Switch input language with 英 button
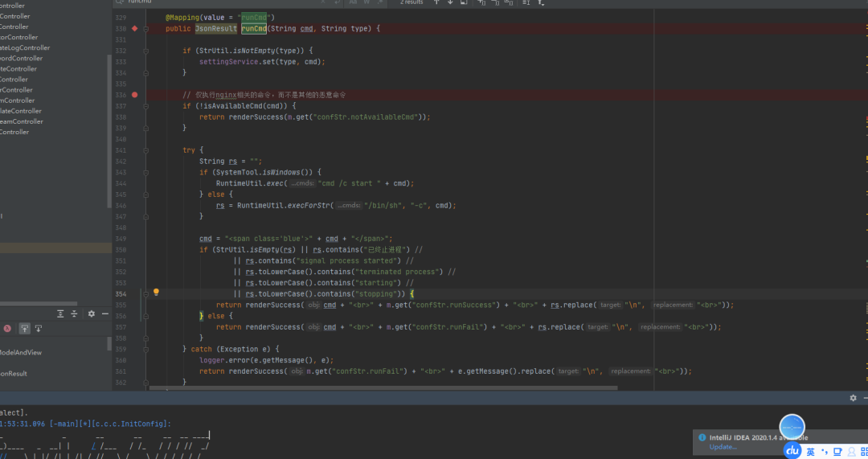The width and height of the screenshot is (868, 459). [x=810, y=452]
